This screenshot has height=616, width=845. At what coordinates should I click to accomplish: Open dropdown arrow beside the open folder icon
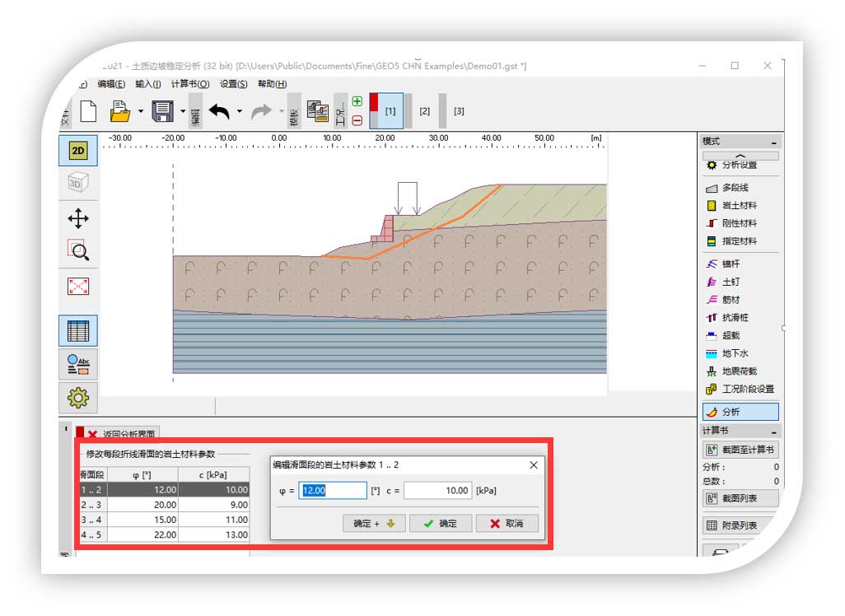pyautogui.click(x=141, y=111)
